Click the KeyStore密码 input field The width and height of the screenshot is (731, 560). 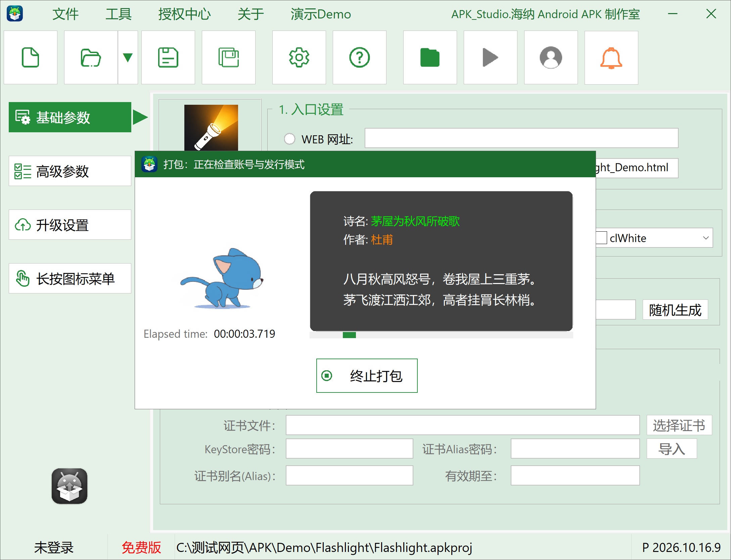click(x=350, y=449)
